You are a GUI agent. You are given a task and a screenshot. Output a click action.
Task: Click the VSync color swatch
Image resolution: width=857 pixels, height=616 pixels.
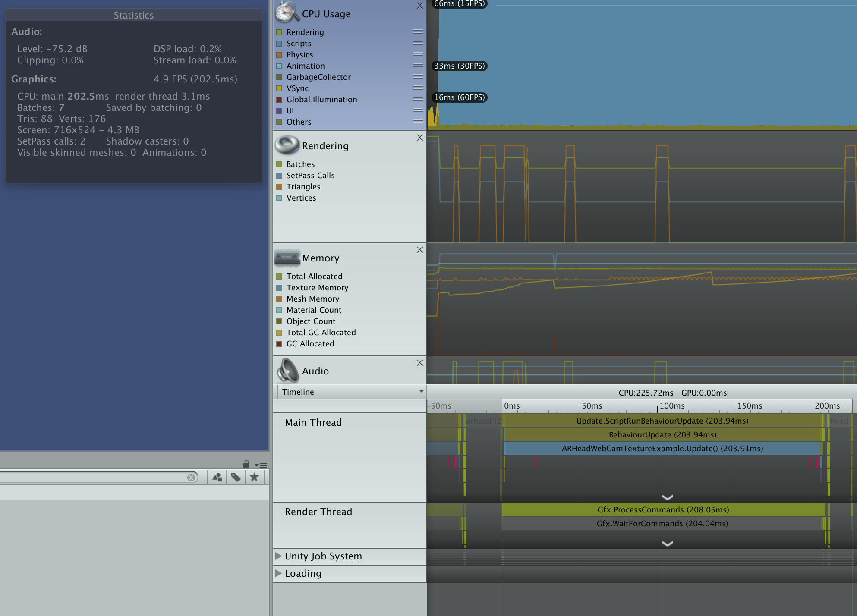279,88
